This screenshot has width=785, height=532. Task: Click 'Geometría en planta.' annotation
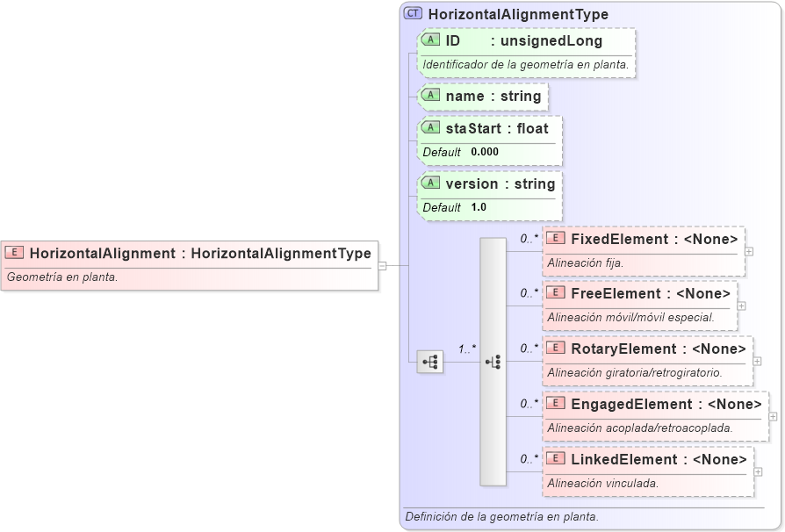click(62, 277)
